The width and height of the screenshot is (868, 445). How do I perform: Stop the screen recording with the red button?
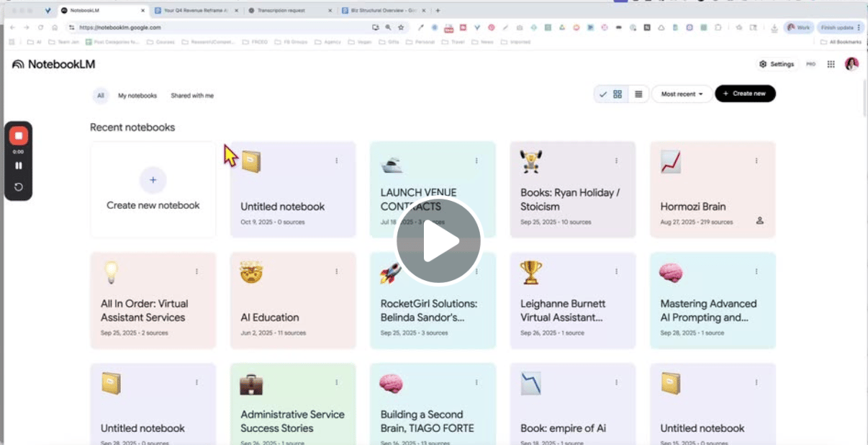19,135
